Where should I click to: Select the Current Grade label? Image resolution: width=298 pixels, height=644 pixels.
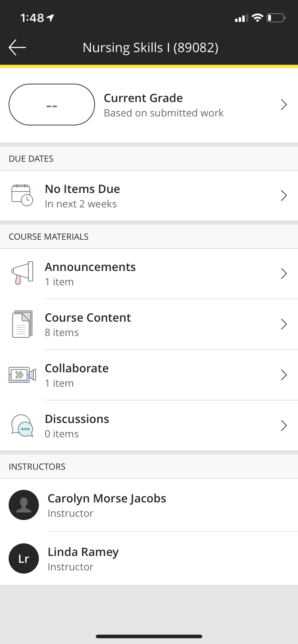pos(143,98)
